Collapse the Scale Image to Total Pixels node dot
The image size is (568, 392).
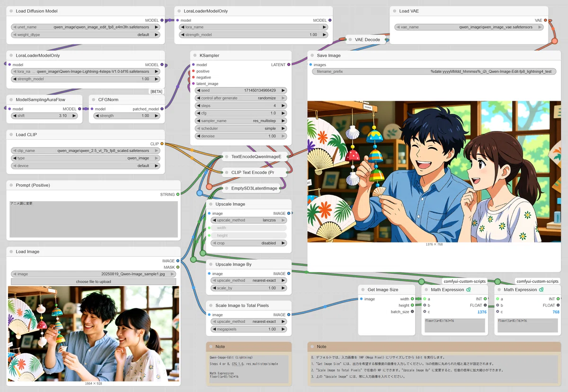pos(211,305)
